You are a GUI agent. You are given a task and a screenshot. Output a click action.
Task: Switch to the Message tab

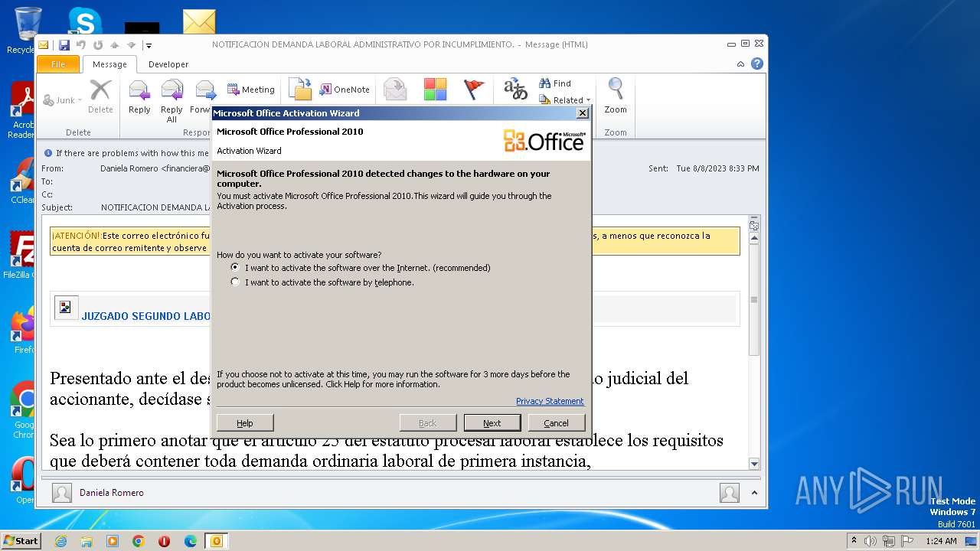(109, 64)
